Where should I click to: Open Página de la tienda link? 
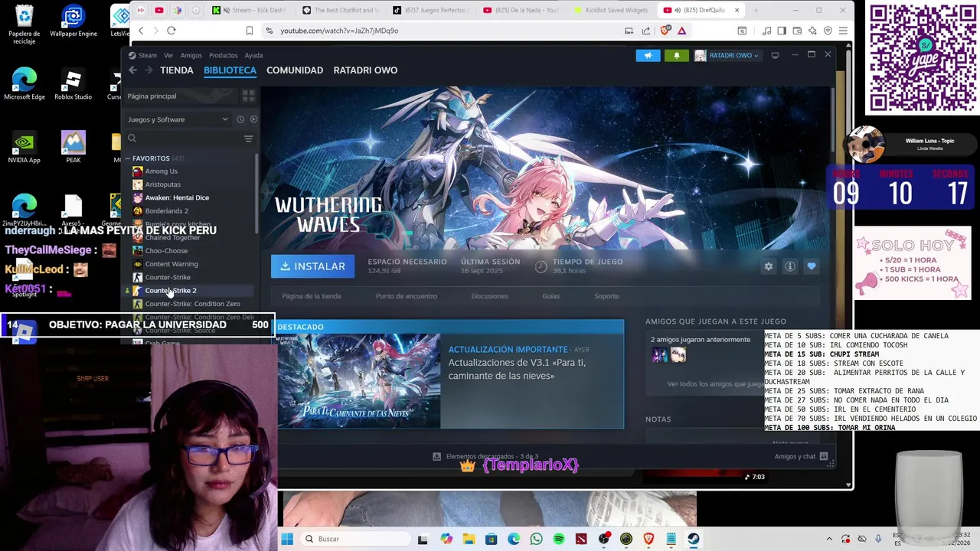coord(312,296)
